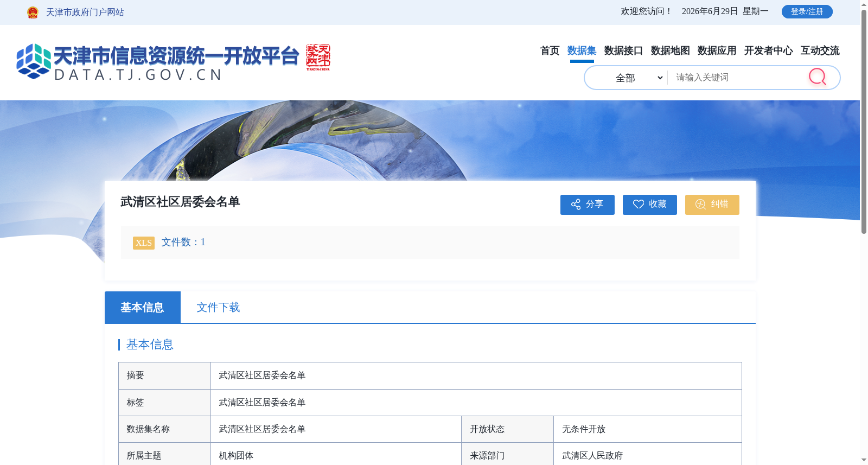Image resolution: width=868 pixels, height=465 pixels.
Task: Click the 武清区人民政府 source department value
Action: [592, 456]
